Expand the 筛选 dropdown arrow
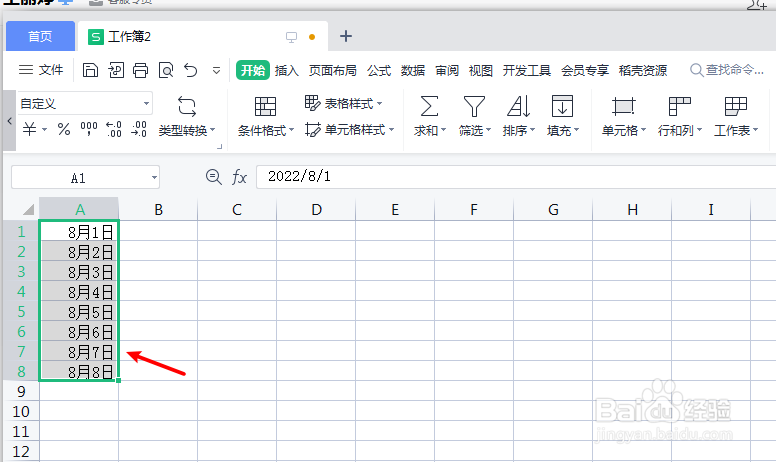This screenshot has height=462, width=776. pos(488,130)
